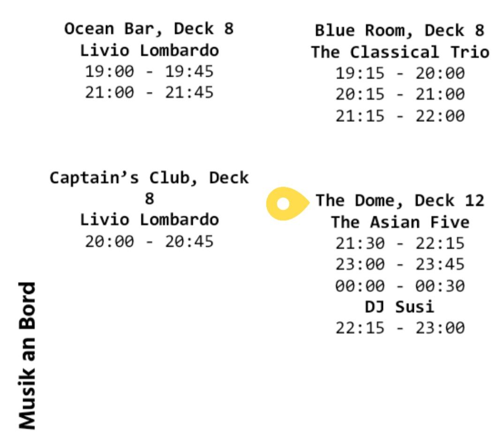Click the 00:00 - 00:30 time slot
The image size is (504, 442).
tap(400, 286)
